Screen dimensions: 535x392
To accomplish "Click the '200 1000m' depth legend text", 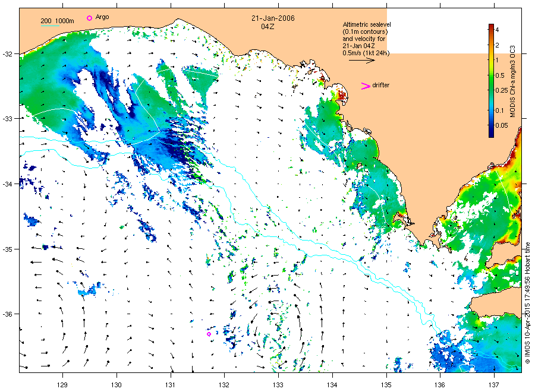I will [57, 21].
